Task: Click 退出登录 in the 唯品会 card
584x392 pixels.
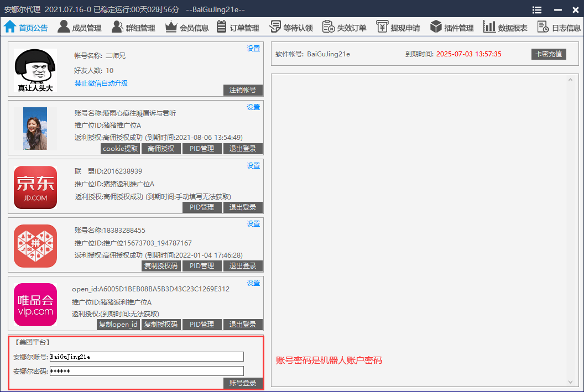Action: click(x=243, y=325)
